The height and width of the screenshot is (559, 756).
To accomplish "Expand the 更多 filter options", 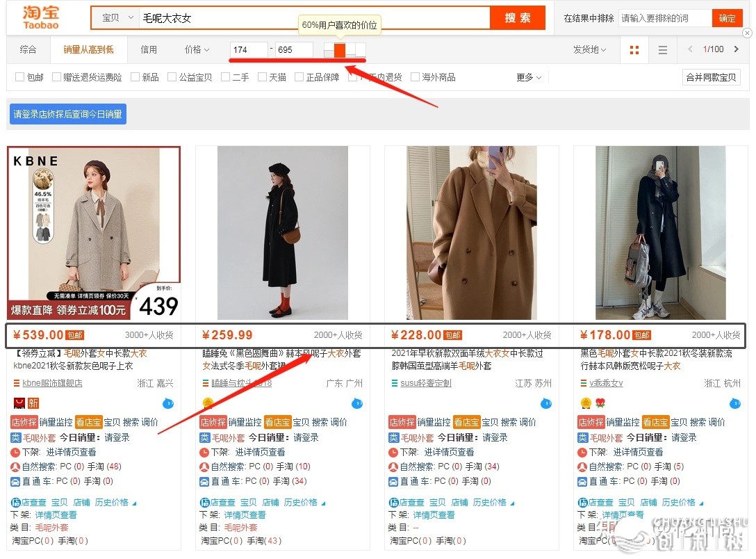I will click(523, 77).
